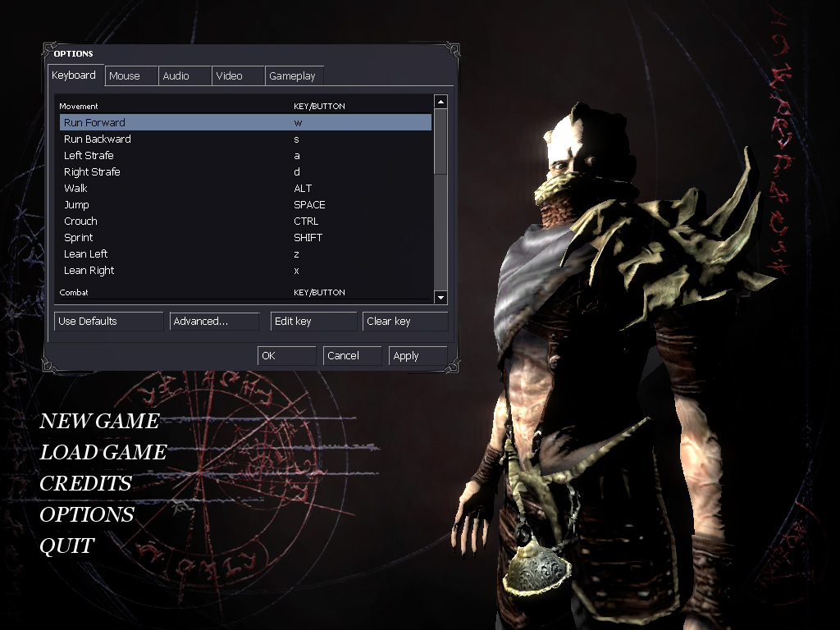
Task: Open CREDITS from the main menu
Action: (85, 483)
